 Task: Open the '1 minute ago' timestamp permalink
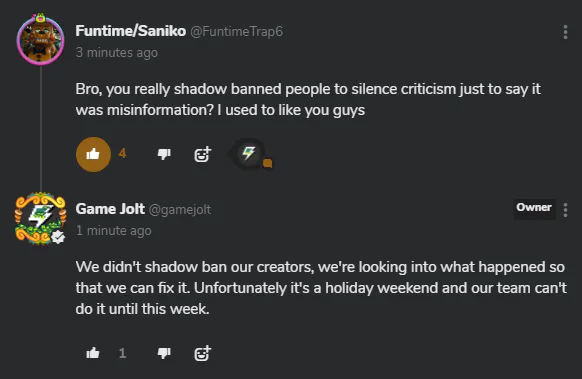[114, 231]
